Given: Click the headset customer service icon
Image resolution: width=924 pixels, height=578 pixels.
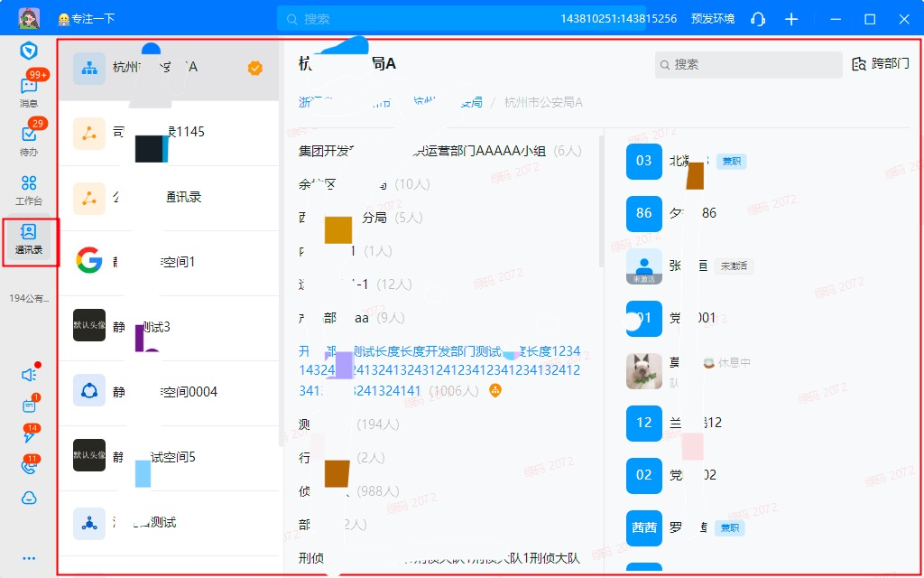Looking at the screenshot, I should [758, 19].
